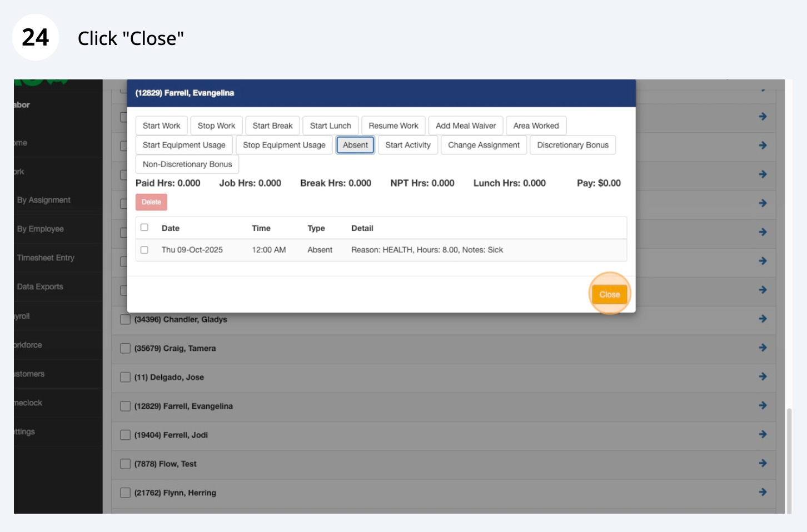This screenshot has width=807, height=532.
Task: Check the Thu 09-Oct-2025 absent entry checkbox
Action: [x=145, y=250]
